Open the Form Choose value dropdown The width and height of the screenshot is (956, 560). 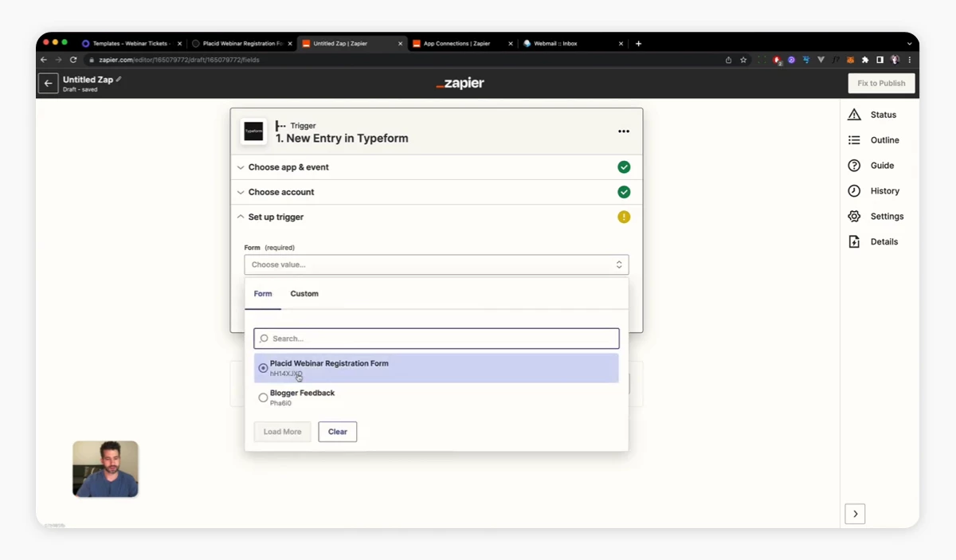coord(437,264)
